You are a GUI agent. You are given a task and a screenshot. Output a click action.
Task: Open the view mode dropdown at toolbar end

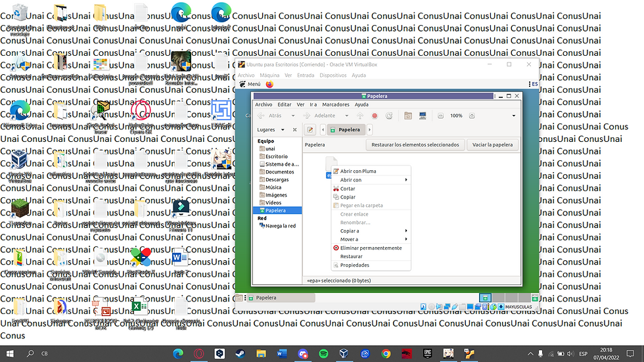pos(513,116)
